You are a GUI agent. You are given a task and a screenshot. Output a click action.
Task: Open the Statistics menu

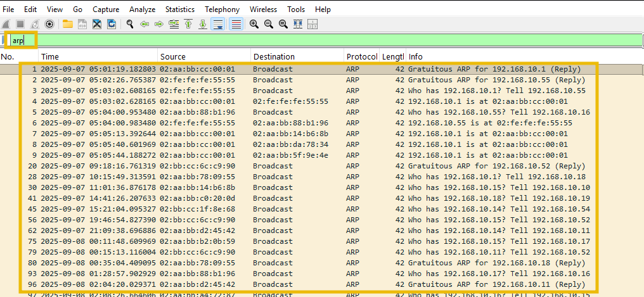(181, 9)
